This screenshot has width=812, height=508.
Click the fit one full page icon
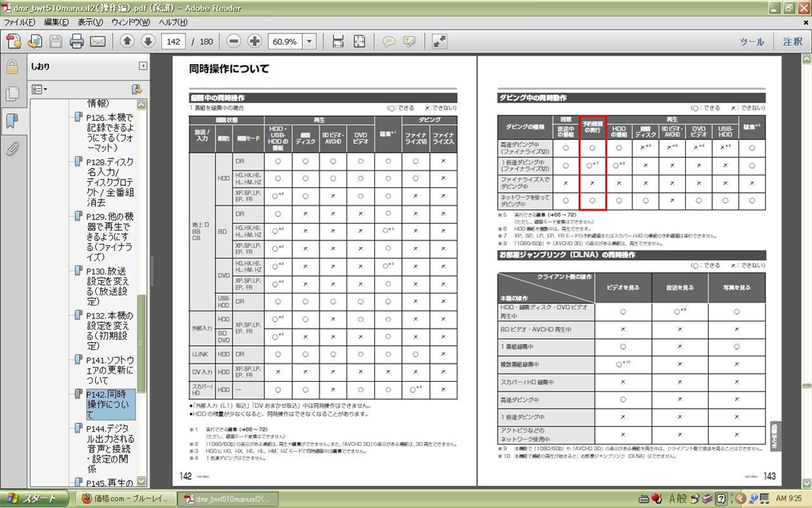tap(359, 41)
